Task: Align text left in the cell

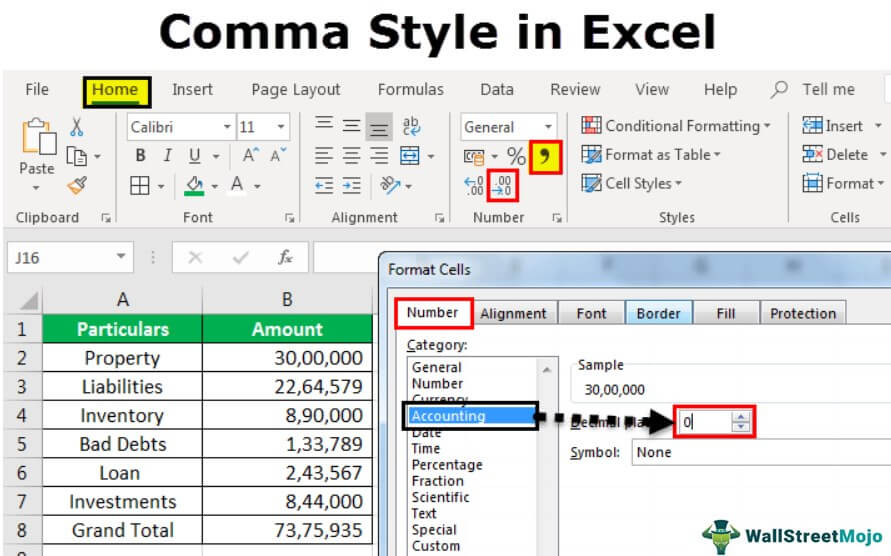Action: pyautogui.click(x=324, y=155)
